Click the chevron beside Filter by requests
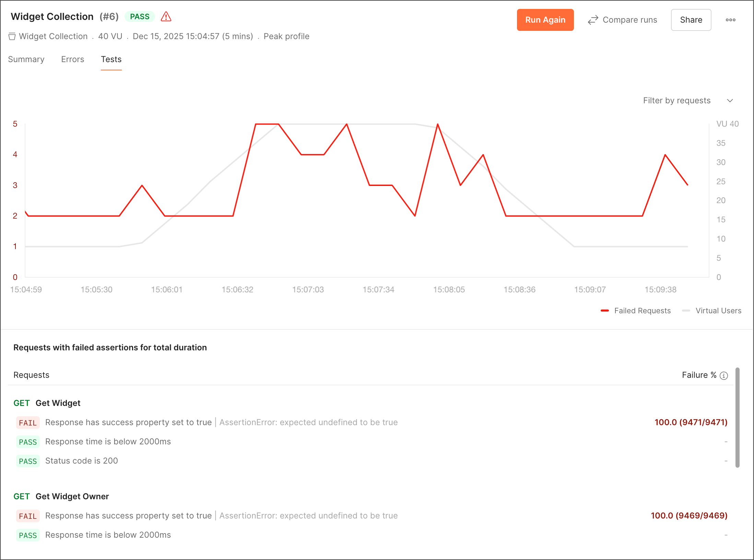This screenshot has height=560, width=754. pyautogui.click(x=730, y=101)
